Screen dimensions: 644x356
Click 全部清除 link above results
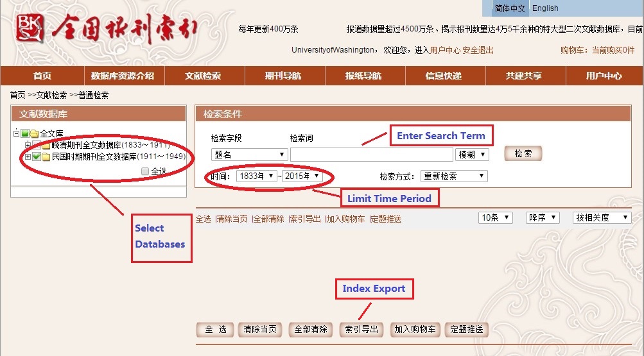[269, 219]
